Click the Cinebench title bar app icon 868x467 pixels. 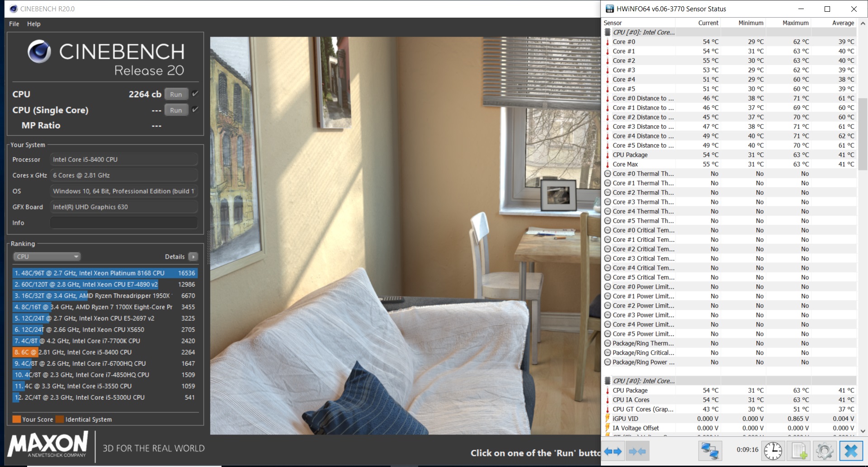click(x=14, y=9)
